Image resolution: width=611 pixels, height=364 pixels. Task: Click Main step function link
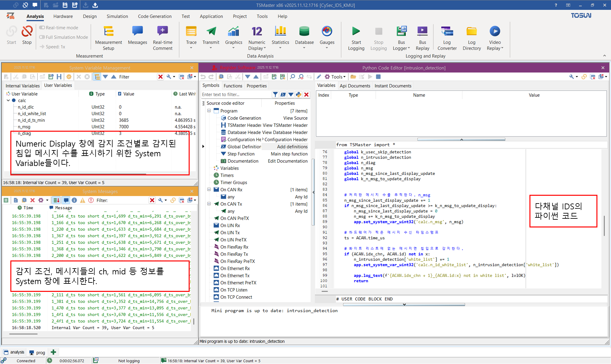289,154
